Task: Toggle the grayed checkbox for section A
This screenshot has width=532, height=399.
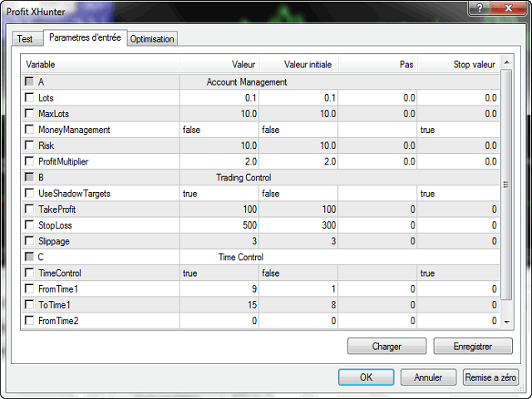Action: [30, 81]
